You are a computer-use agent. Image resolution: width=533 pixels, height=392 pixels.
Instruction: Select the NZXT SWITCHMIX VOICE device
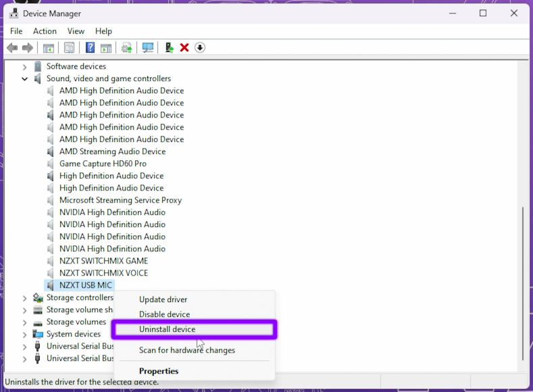[103, 273]
